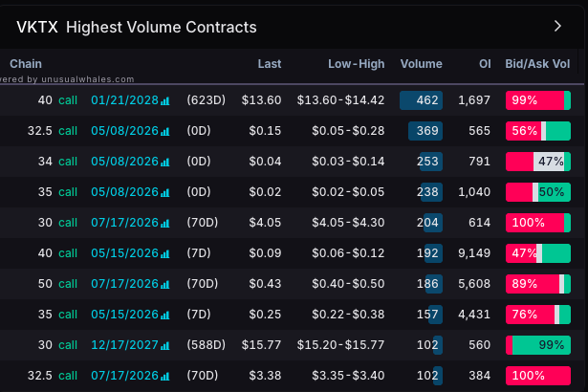
Task: Sort table by Volume column
Action: point(421,64)
